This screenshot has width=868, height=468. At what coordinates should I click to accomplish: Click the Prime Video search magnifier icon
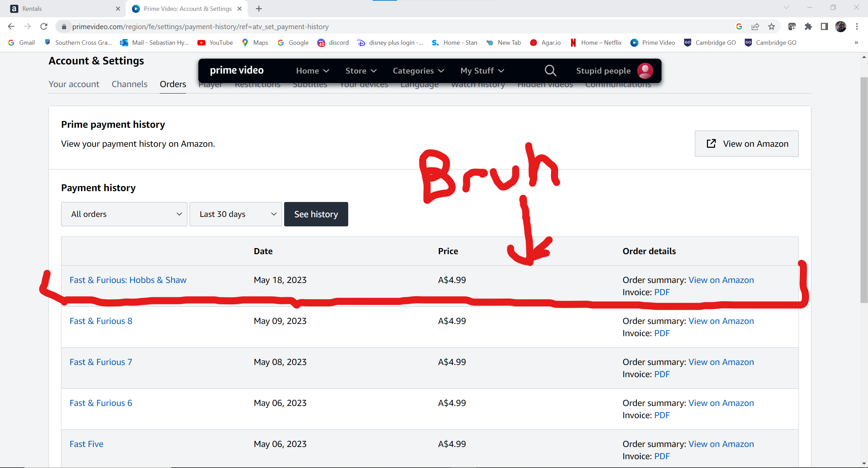(550, 70)
